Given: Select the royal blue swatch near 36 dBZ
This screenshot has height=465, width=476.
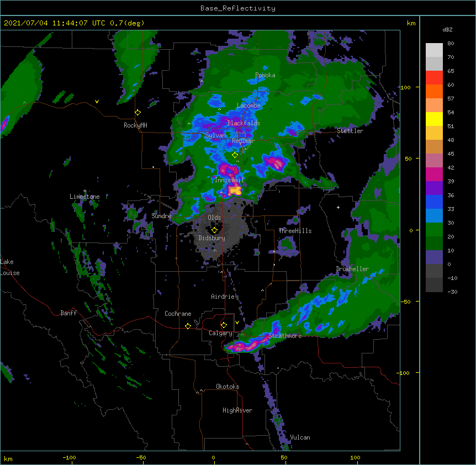Looking at the screenshot, I should (x=434, y=202).
